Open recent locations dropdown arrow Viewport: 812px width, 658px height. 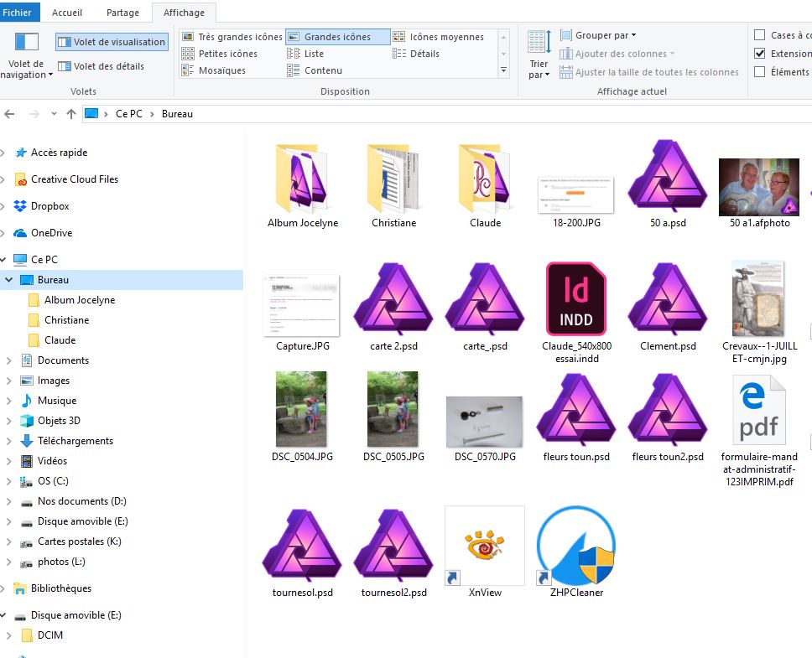point(54,114)
